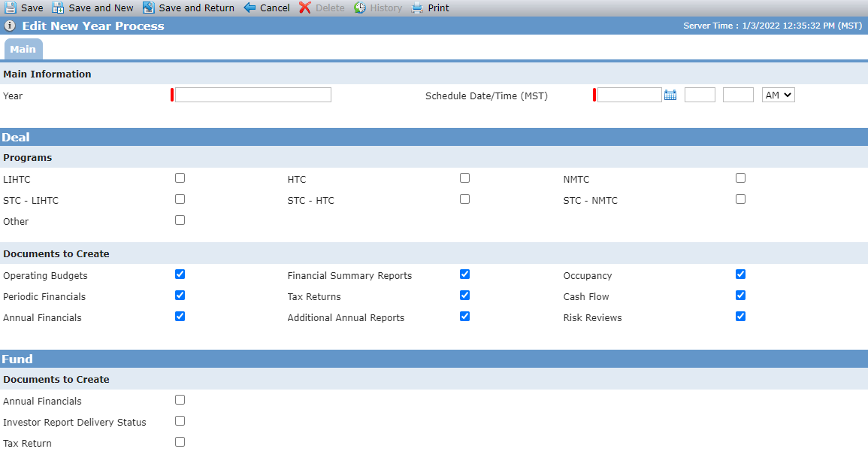
Task: Uncheck the Risk Reviews checkbox
Action: [x=741, y=316]
